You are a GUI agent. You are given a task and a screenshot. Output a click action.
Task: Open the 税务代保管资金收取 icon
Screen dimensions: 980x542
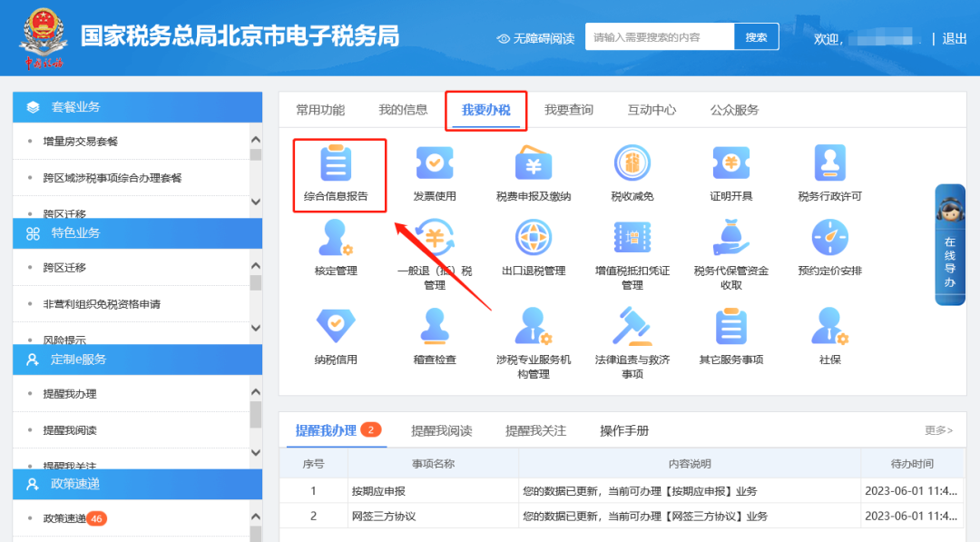730,238
